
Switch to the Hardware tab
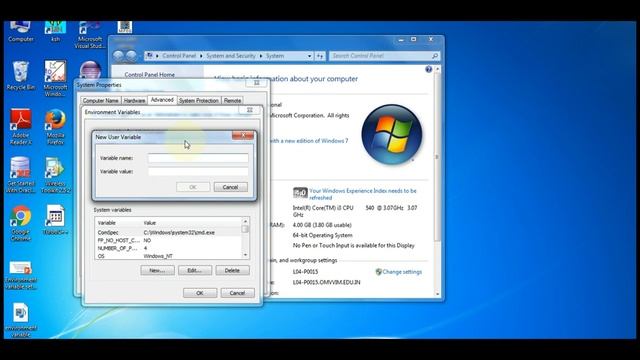pos(134,100)
